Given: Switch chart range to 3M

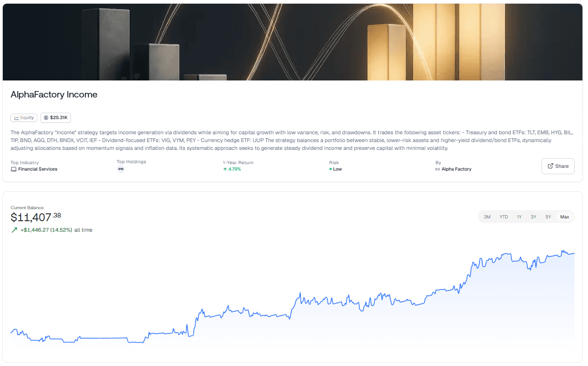Looking at the screenshot, I should click(487, 217).
